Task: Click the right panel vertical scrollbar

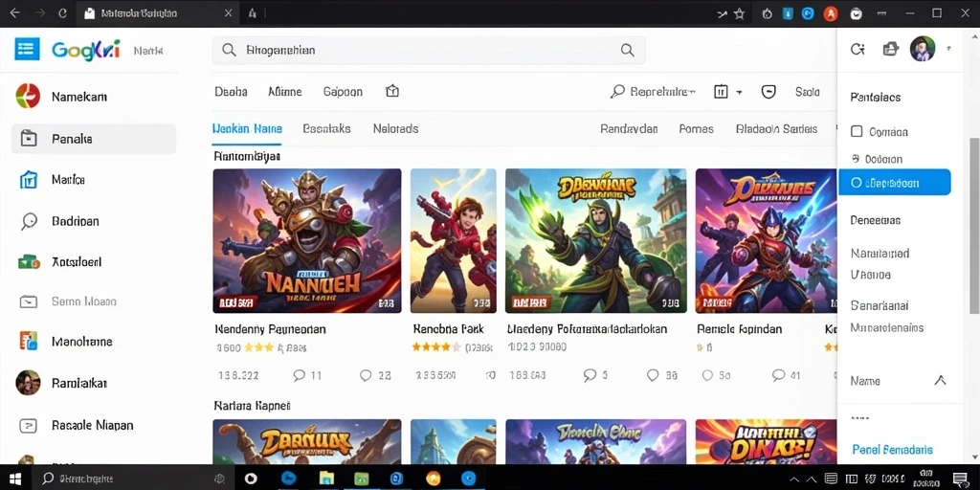Action: (974, 225)
